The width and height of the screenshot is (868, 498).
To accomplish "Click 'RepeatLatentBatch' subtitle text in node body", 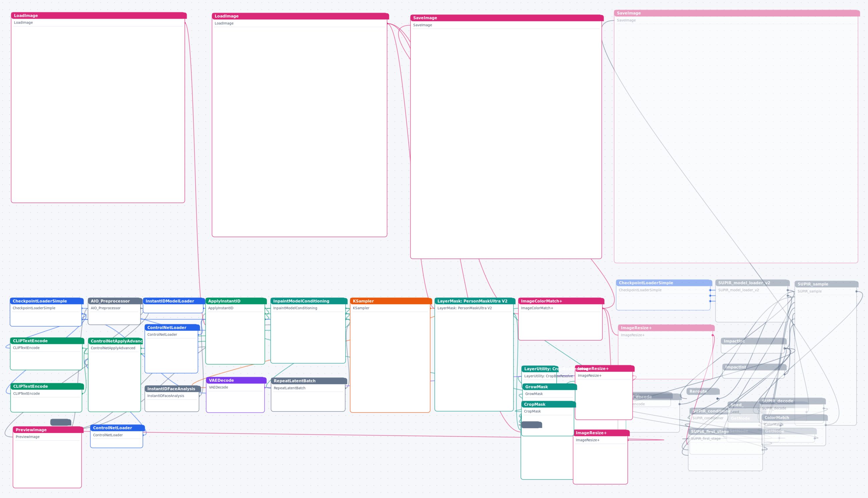I will 289,388.
